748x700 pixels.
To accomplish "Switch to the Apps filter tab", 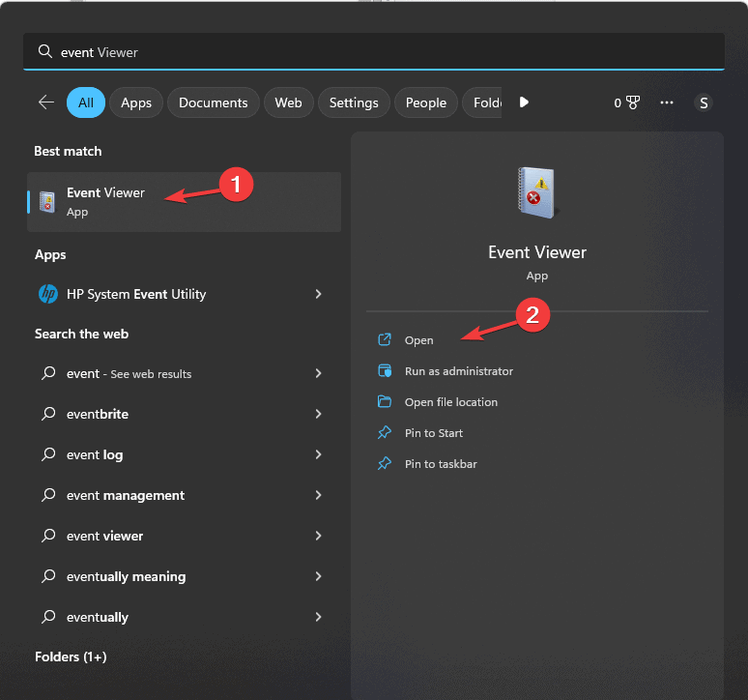I will (x=136, y=102).
